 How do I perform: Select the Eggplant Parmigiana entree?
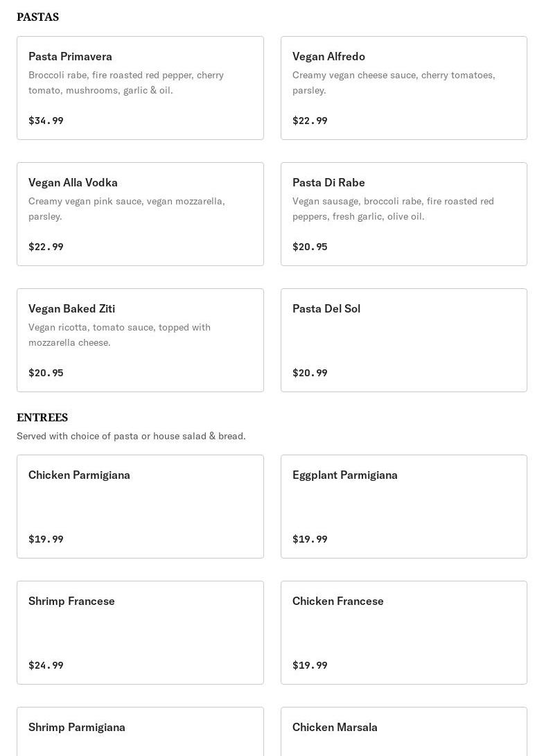tap(403, 506)
